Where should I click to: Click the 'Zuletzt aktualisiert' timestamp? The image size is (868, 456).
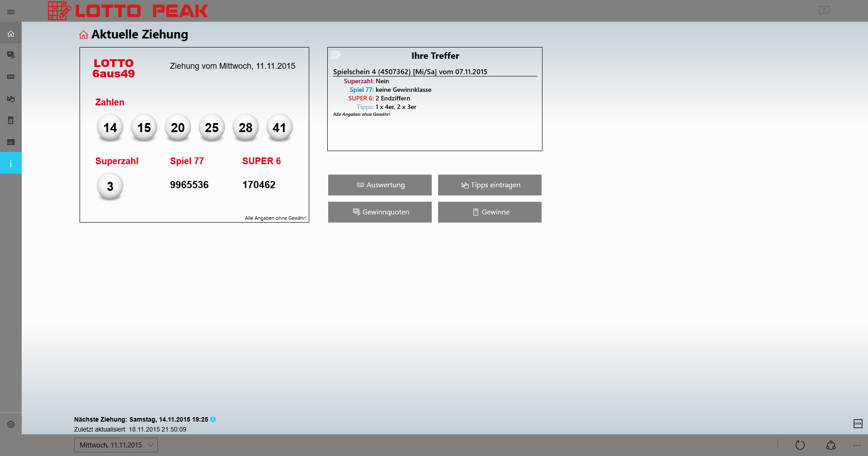(130, 429)
